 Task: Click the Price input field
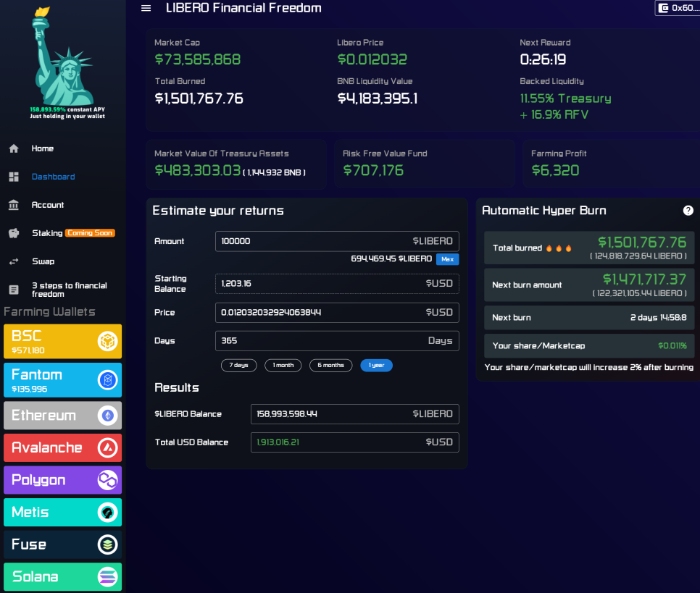tap(337, 312)
